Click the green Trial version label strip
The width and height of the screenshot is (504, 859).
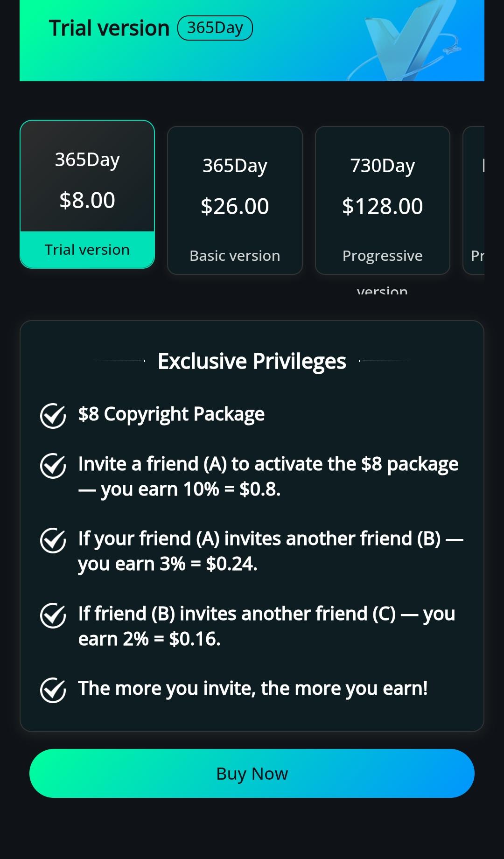coord(87,250)
